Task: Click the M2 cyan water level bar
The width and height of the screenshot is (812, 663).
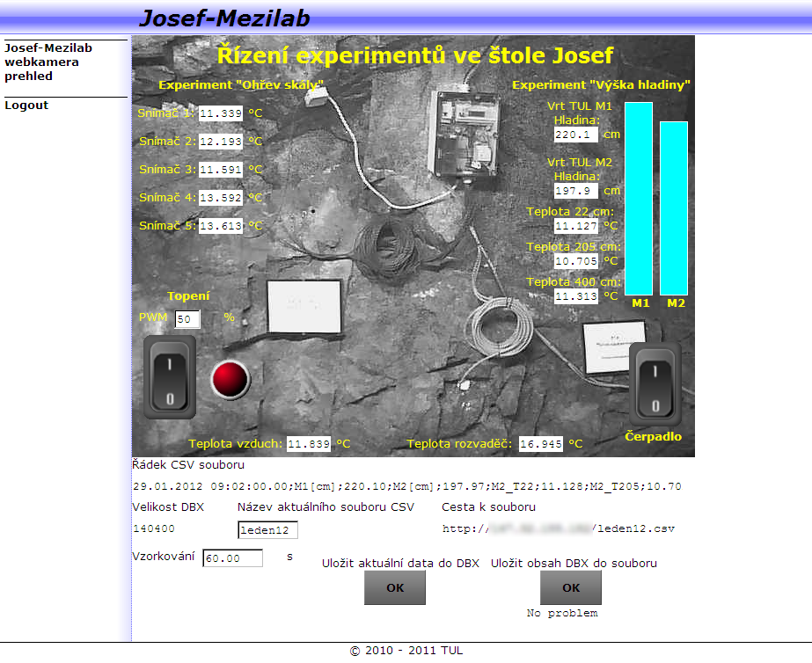Action: [x=674, y=208]
